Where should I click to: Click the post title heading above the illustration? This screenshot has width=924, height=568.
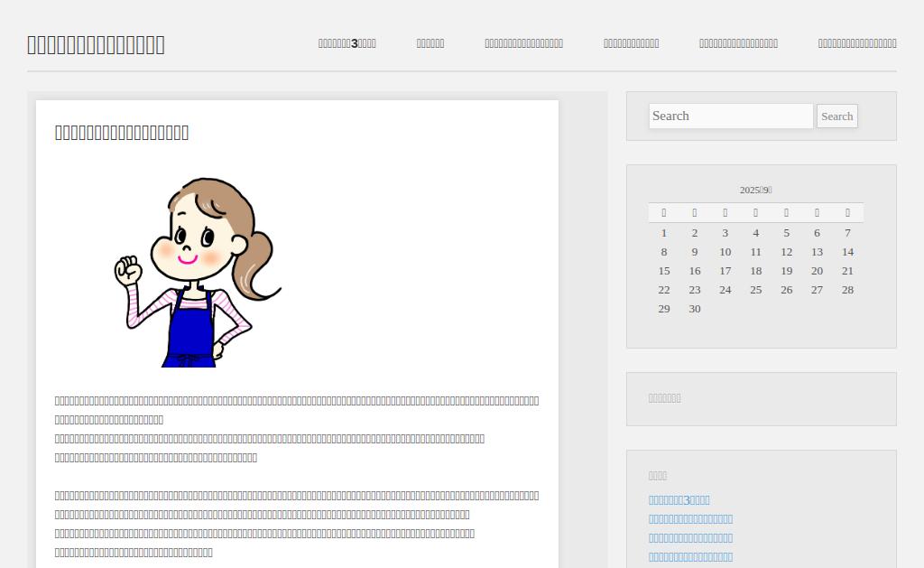point(122,133)
